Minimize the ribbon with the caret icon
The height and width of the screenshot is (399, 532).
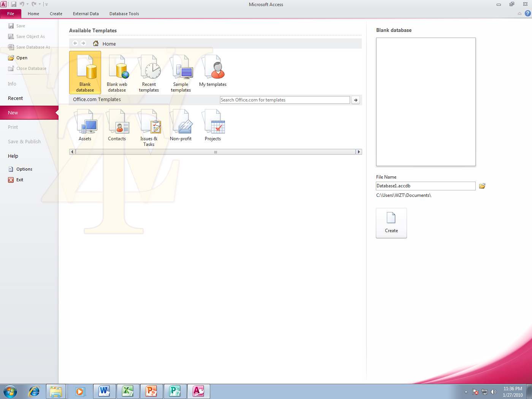pos(519,14)
